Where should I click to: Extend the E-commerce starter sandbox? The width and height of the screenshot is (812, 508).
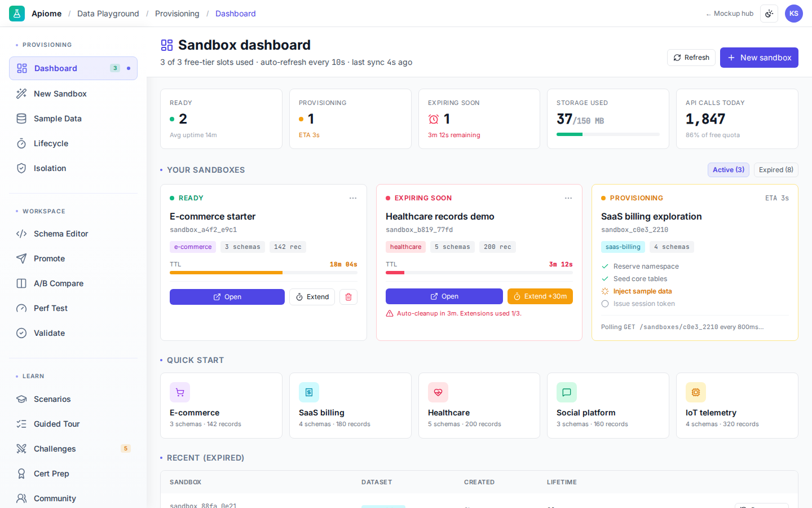312,297
